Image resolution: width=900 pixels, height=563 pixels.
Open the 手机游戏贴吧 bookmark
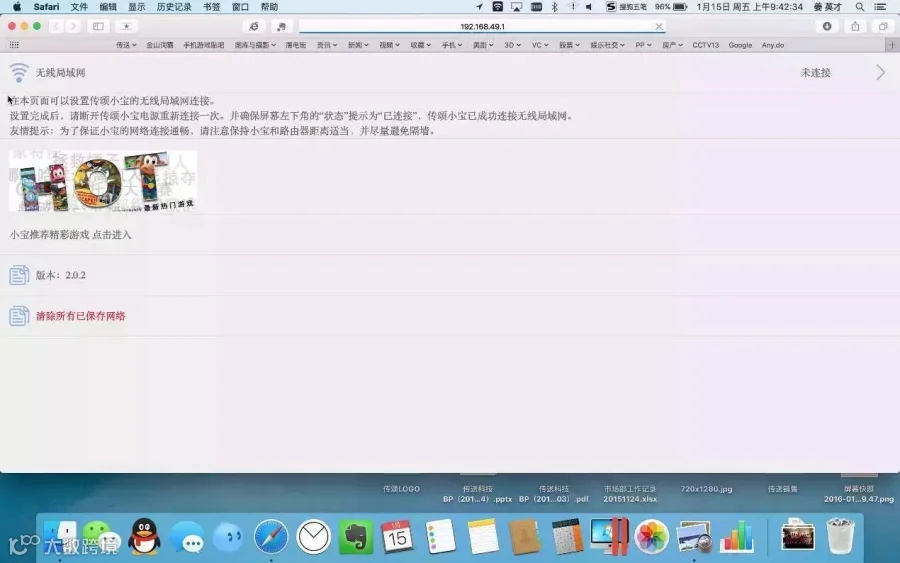203,45
